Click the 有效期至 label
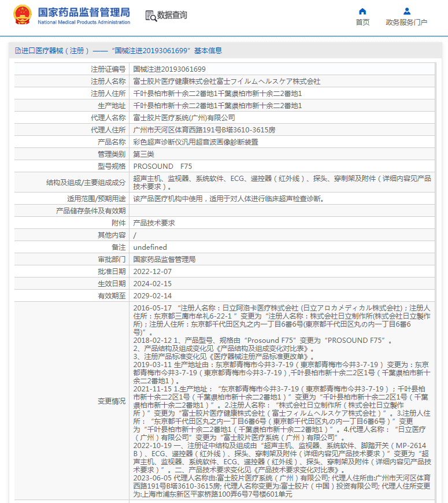448x503 pixels. tap(112, 296)
